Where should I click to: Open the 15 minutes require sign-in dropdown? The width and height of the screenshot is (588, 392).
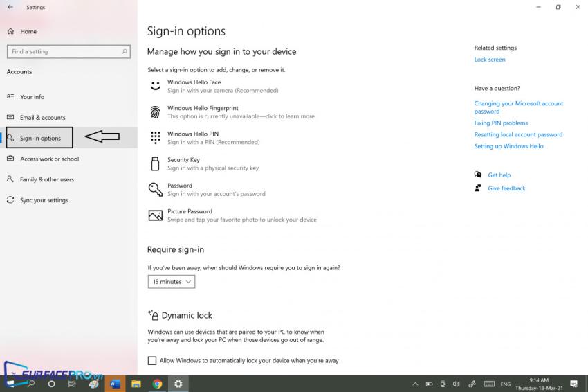[172, 282]
